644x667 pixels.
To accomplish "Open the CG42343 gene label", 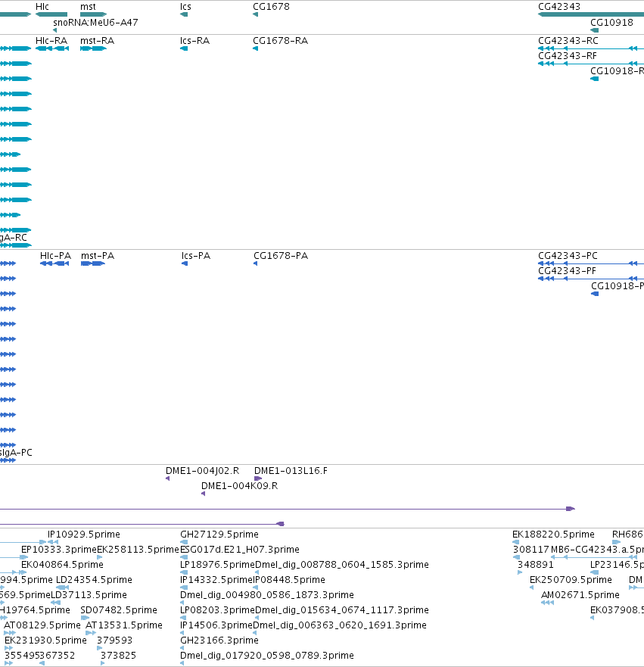I will tap(559, 7).
